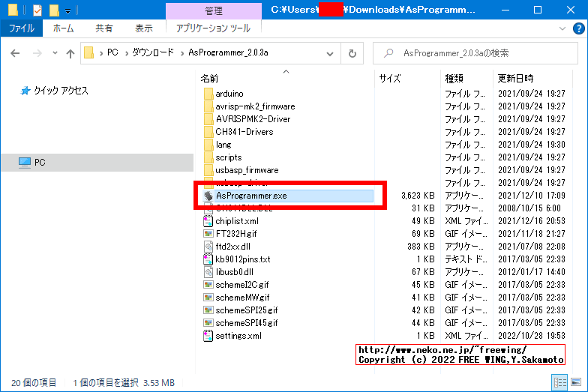Click the kb9012pins.txt file icon
Image resolution: width=588 pixels, height=392 pixels.
coord(208,259)
